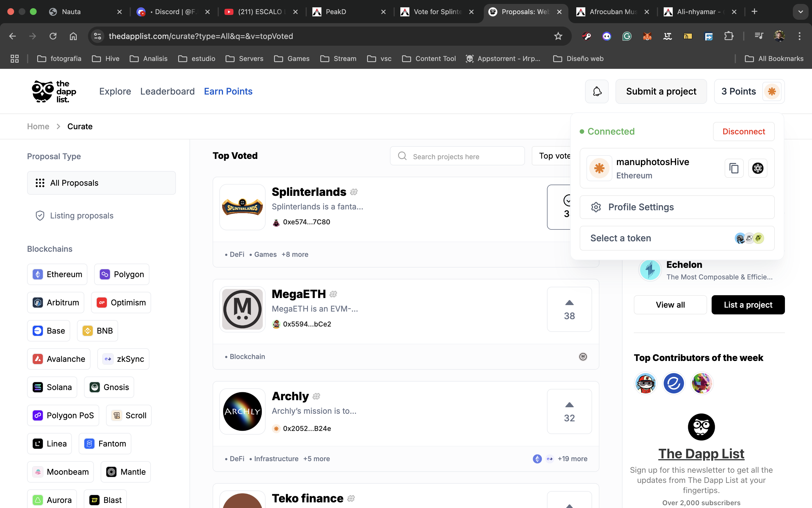The height and width of the screenshot is (508, 812).
Task: Select the Polygon PoS chain filter
Action: coord(63,415)
